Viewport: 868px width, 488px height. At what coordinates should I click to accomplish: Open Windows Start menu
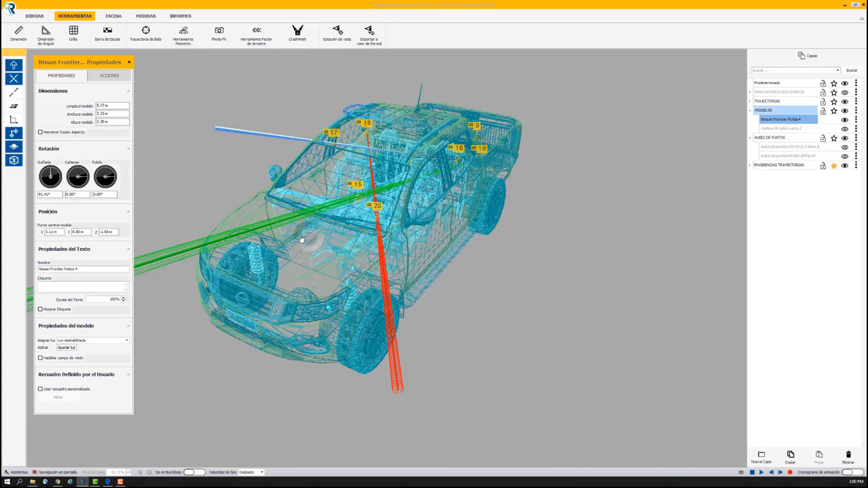coord(7,482)
